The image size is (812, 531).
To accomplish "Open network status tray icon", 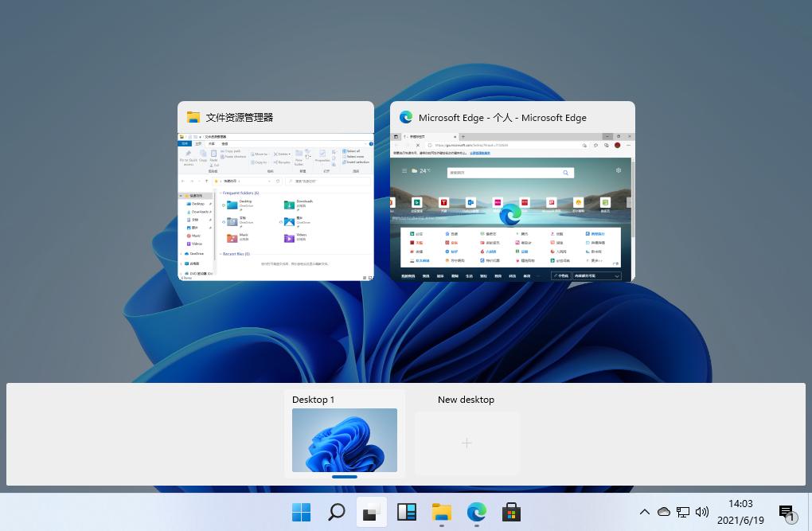I will point(683,512).
